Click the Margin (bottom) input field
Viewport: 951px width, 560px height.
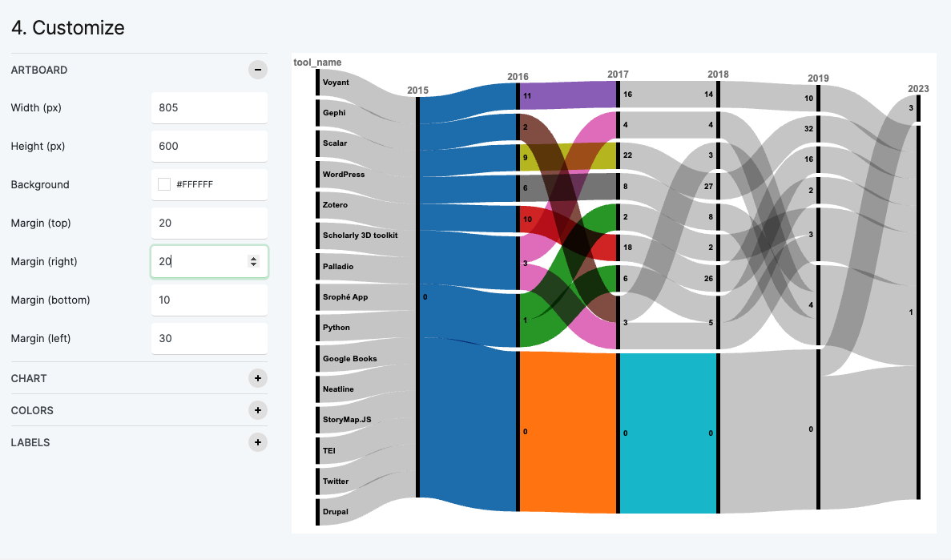[209, 300]
